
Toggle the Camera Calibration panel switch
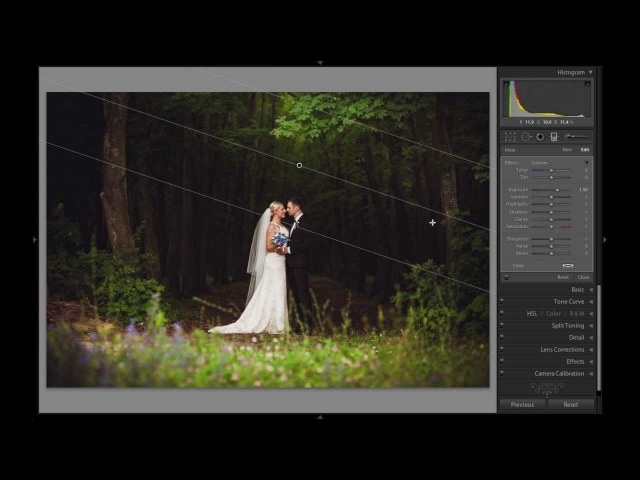[x=502, y=372]
